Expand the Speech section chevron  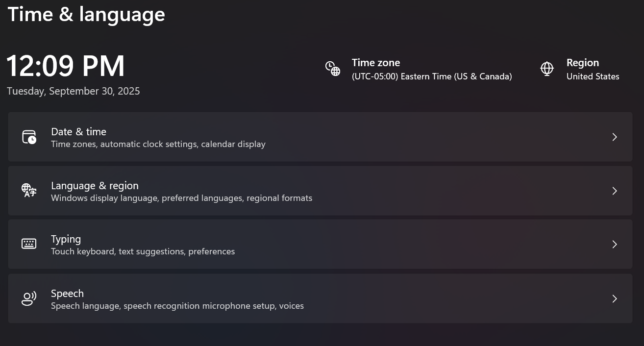coord(615,298)
